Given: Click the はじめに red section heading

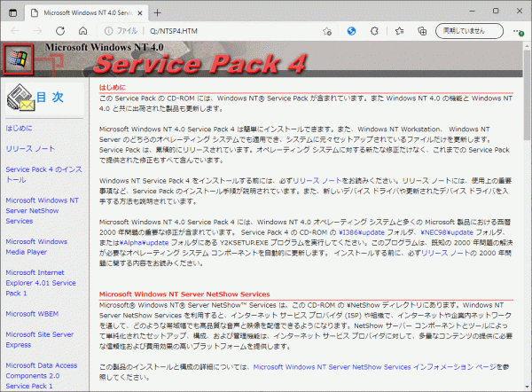Looking at the screenshot, I should click(113, 88).
